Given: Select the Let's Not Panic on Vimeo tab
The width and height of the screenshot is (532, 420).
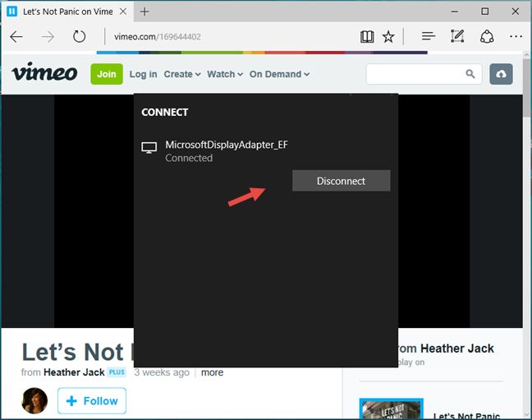Looking at the screenshot, I should pos(67,12).
